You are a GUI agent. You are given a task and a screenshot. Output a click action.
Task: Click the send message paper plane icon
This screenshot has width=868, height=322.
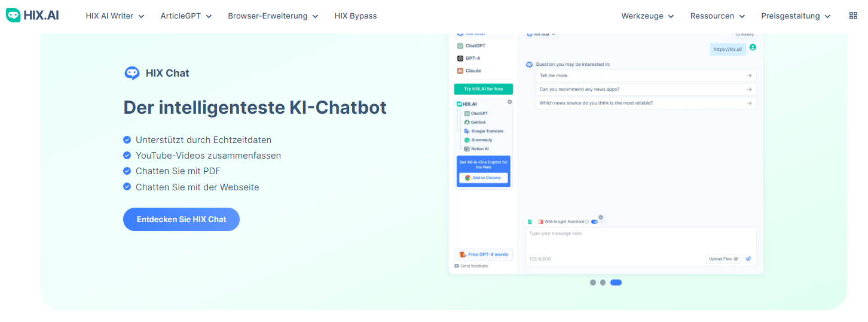pos(748,259)
